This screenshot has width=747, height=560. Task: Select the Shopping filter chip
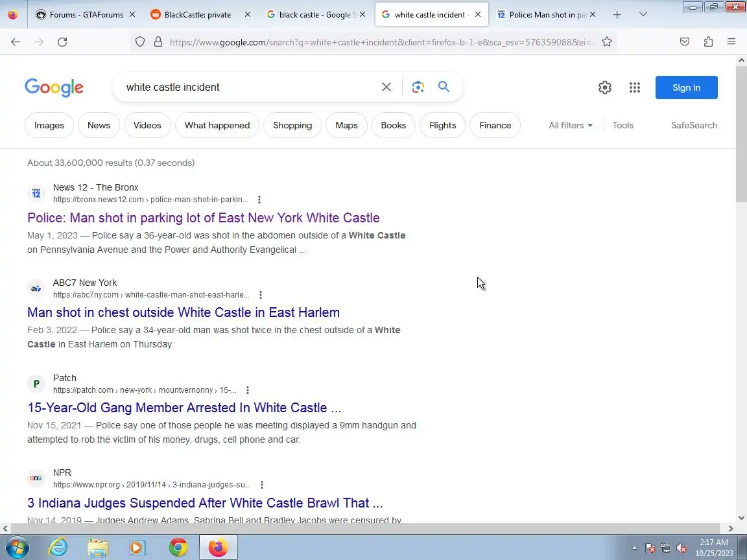(x=292, y=125)
